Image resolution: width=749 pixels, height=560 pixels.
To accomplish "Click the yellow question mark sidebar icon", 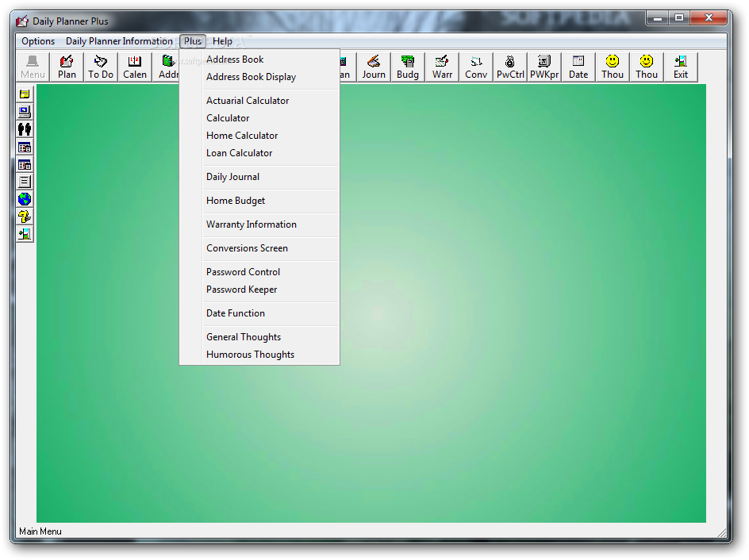I will pos(25,217).
